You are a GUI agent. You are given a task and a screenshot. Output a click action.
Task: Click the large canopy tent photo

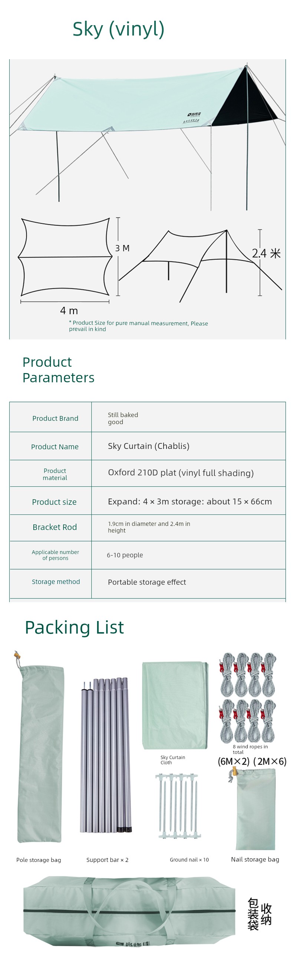147,133
